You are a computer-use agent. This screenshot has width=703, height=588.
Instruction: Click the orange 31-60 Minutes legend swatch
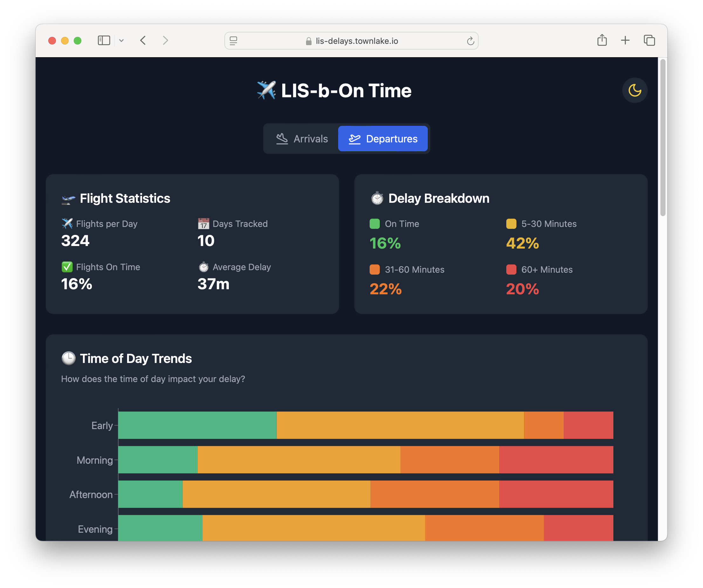[x=375, y=270]
